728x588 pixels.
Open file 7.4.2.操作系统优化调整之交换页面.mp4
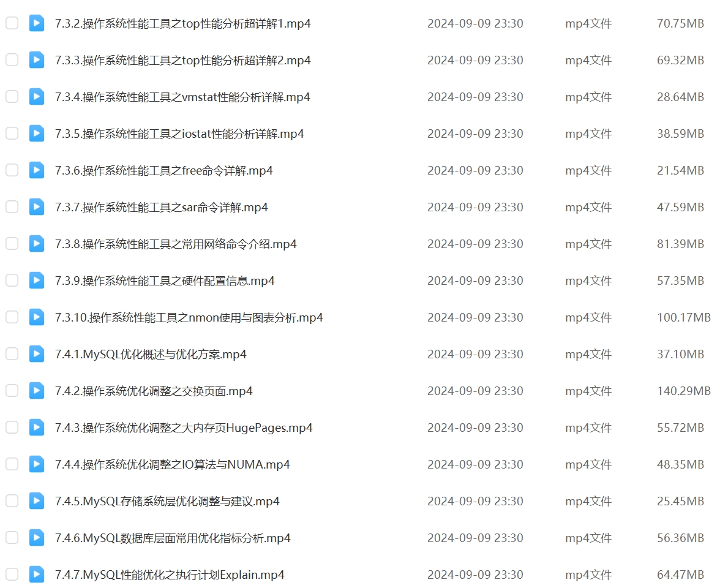pyautogui.click(x=154, y=391)
